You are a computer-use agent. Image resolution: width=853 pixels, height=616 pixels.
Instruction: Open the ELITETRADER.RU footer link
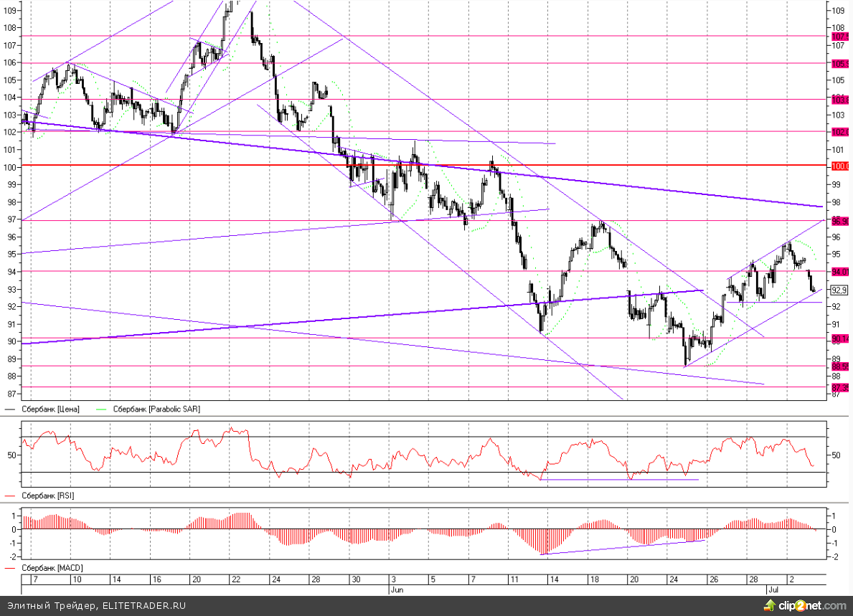(x=143, y=606)
